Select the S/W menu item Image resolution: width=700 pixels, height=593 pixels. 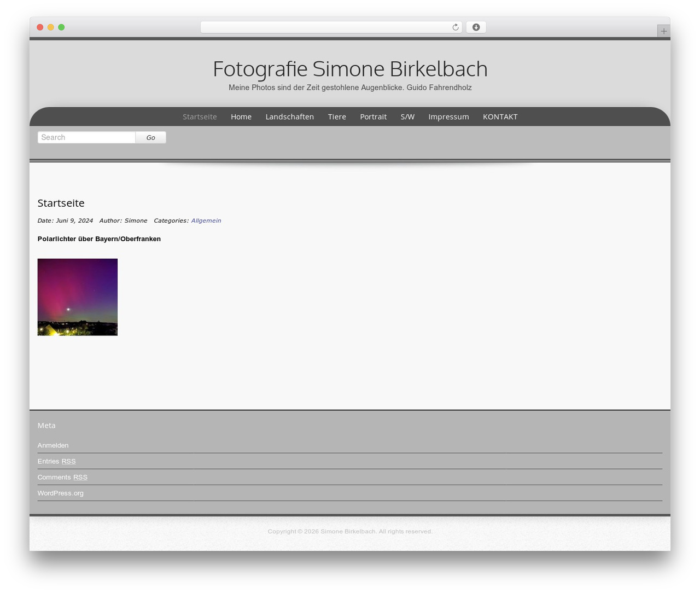tap(407, 117)
